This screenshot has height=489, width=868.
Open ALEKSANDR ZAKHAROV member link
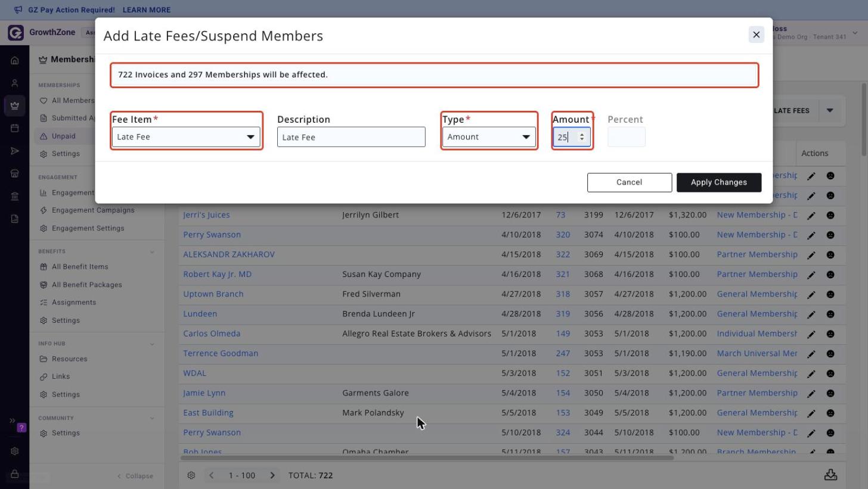229,254
